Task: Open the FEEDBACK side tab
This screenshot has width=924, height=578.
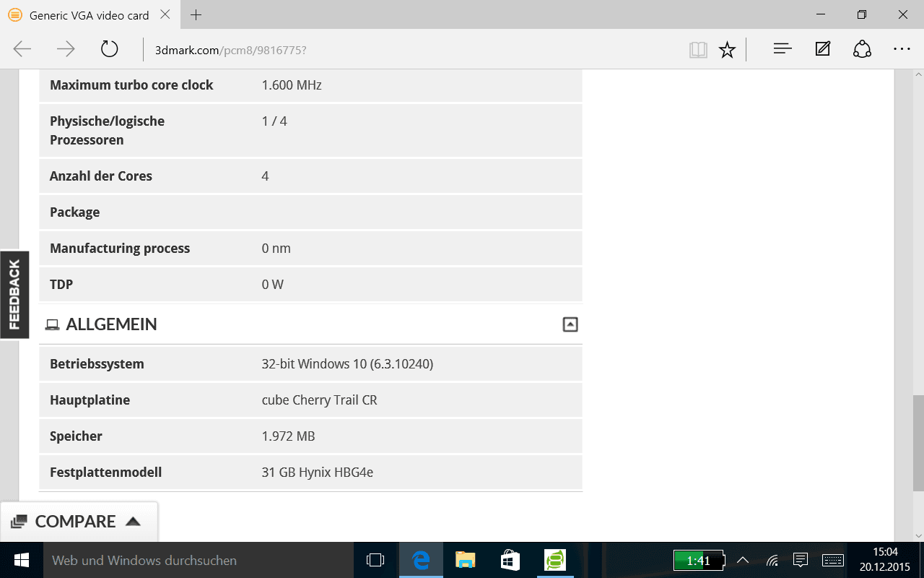Action: tap(14, 295)
